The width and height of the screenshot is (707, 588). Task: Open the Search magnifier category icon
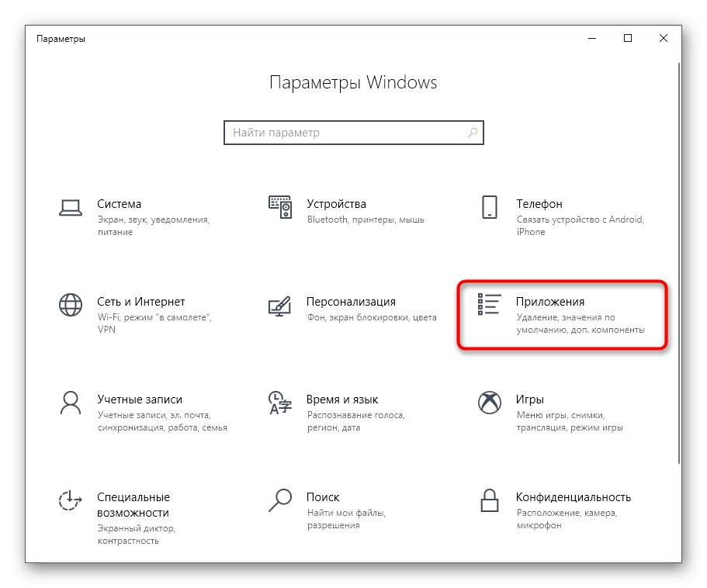click(x=280, y=500)
